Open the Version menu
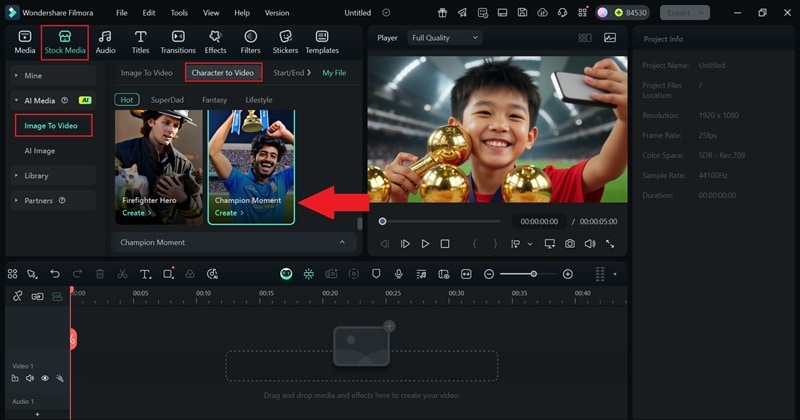The image size is (800, 420). point(277,13)
